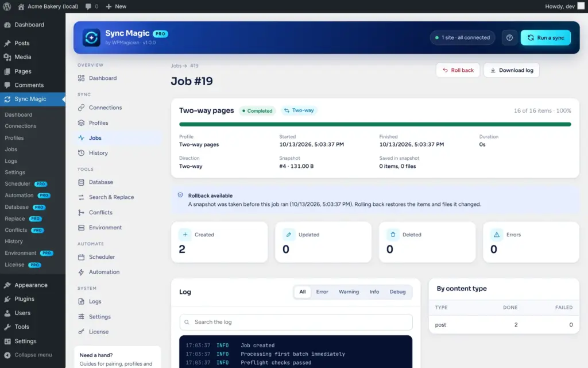The image size is (588, 368).
Task: Open Replace PRO submenu link
Action: (23, 219)
